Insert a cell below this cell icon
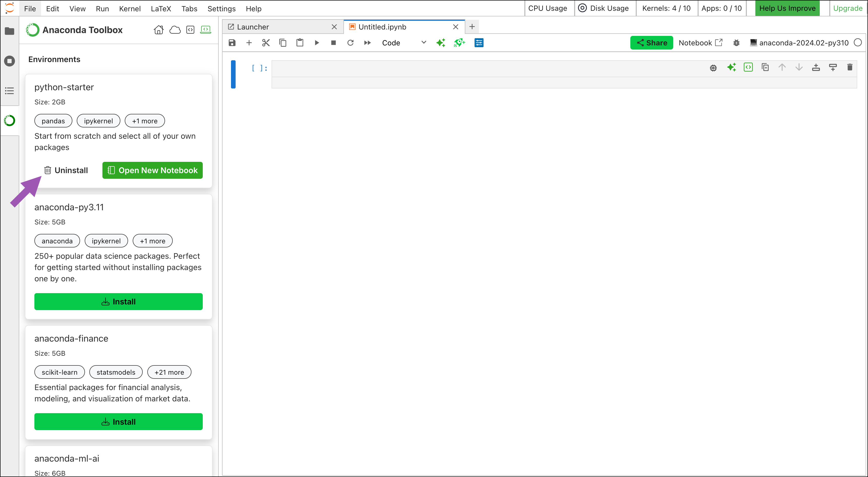The width and height of the screenshot is (868, 477). point(833,67)
